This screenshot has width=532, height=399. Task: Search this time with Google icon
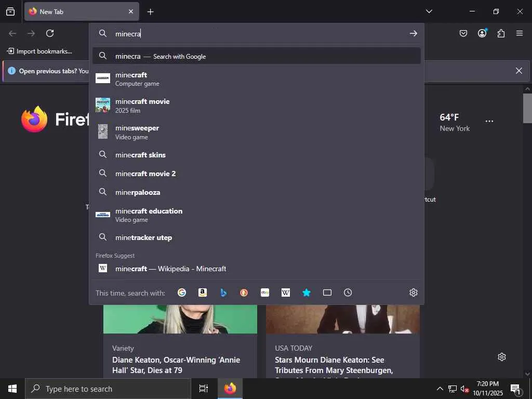(182, 292)
